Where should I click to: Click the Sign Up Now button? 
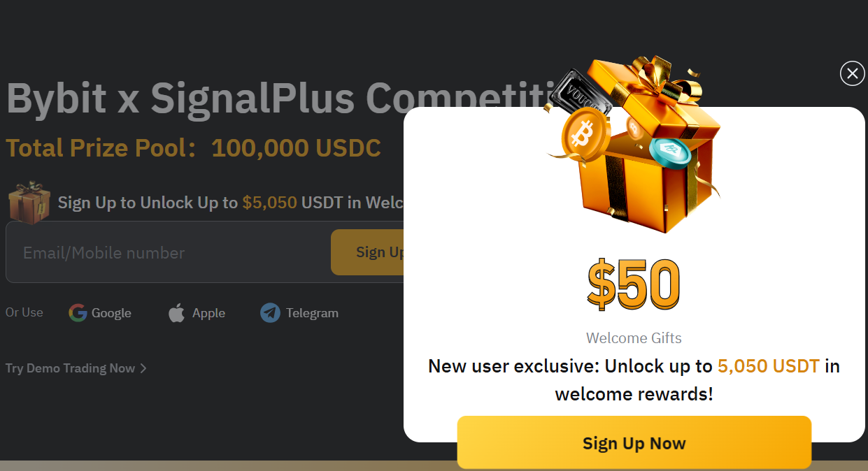634,443
